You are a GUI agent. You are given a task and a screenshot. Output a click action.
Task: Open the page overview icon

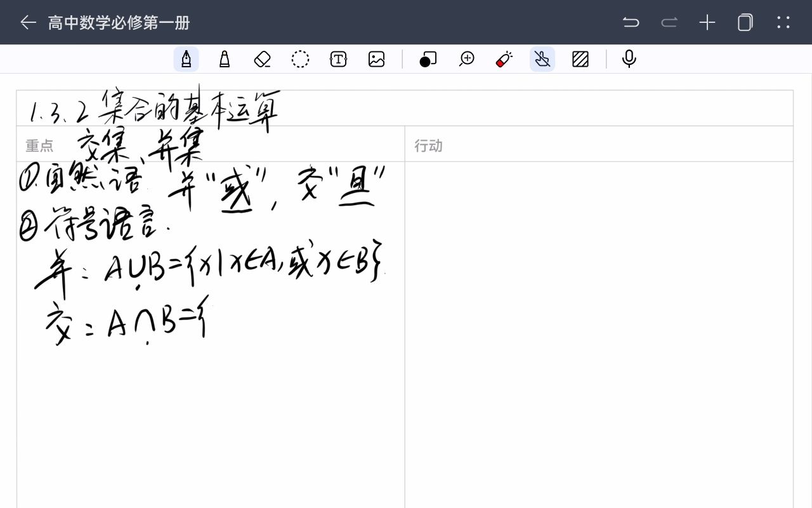coord(745,23)
